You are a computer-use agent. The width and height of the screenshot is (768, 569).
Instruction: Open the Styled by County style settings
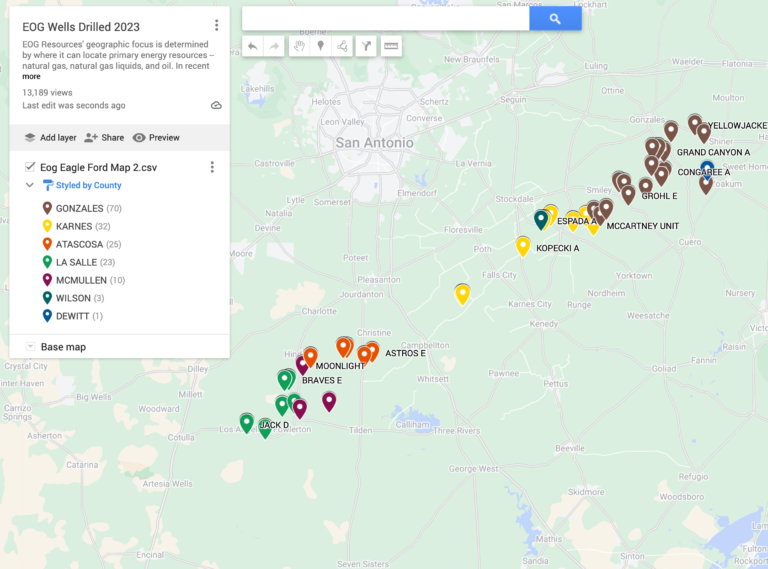tap(87, 185)
